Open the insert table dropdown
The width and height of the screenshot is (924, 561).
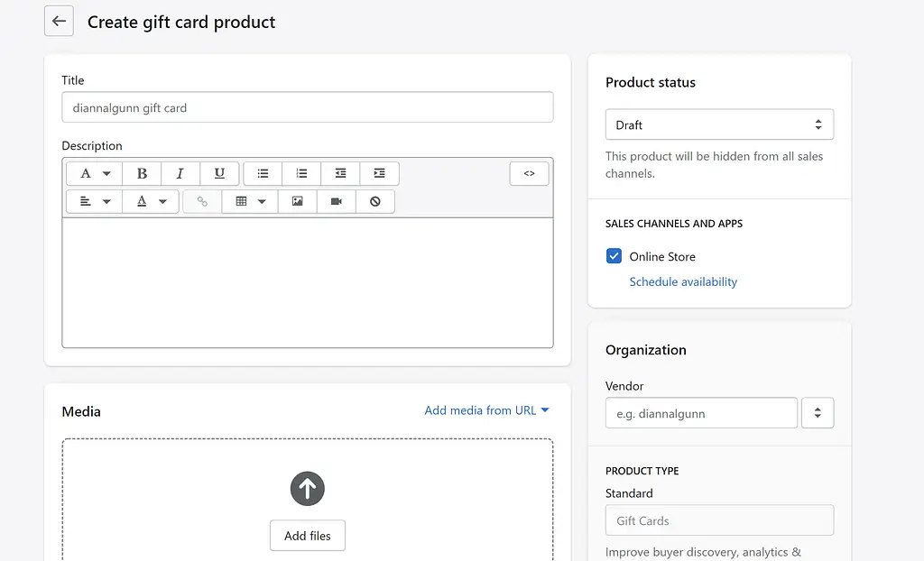point(250,201)
